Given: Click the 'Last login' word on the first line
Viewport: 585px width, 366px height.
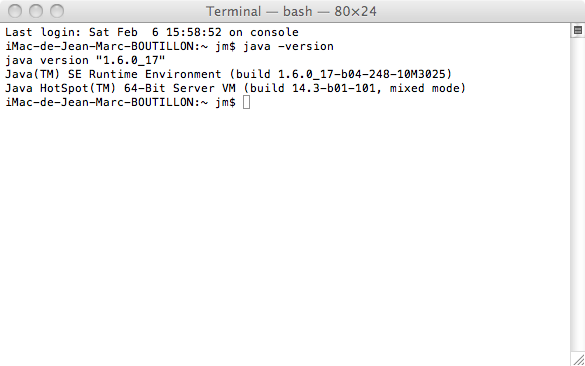Looking at the screenshot, I should pyautogui.click(x=43, y=32).
